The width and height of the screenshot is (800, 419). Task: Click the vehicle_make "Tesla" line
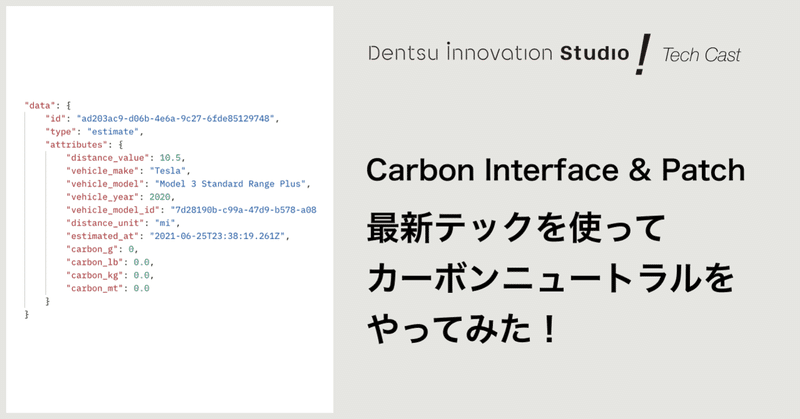[x=128, y=171]
